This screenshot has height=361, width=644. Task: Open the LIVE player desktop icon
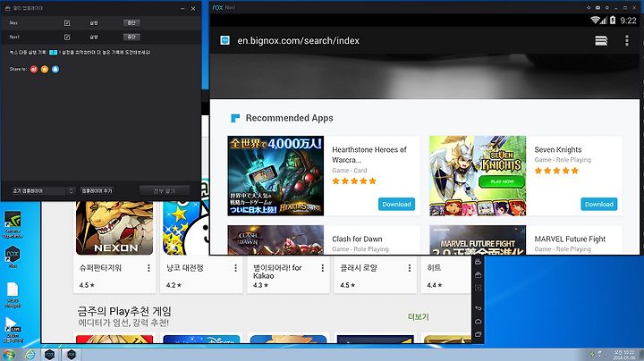pos(13,330)
